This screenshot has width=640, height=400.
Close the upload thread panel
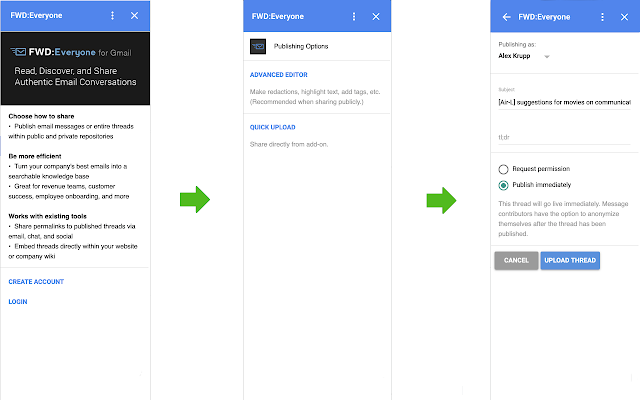[x=624, y=17]
